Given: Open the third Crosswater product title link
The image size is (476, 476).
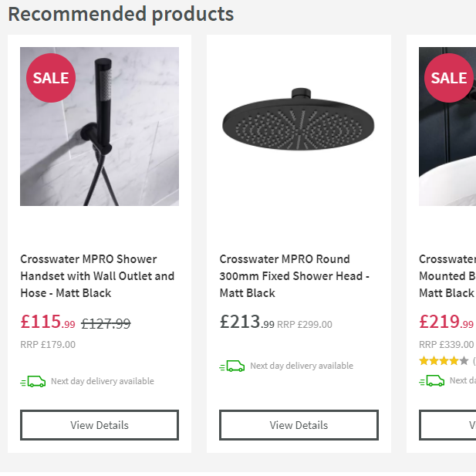Looking at the screenshot, I should (x=447, y=276).
